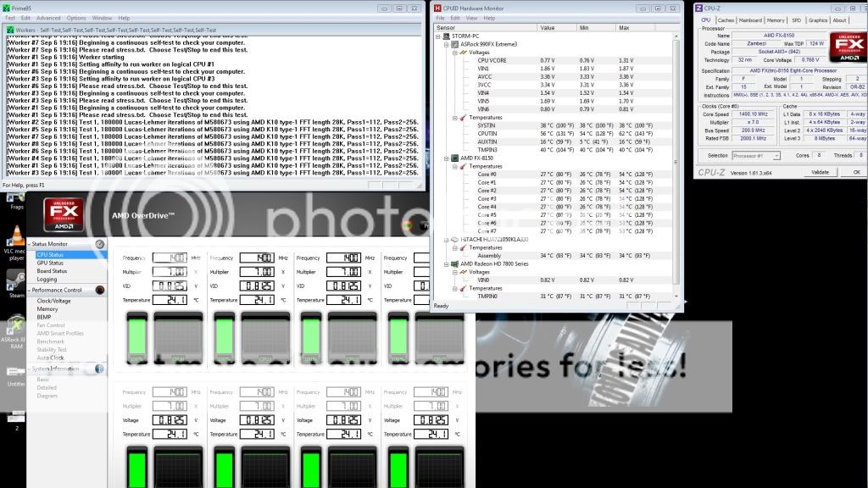868x488 pixels.
Task: Click the info icon beside System Information
Action: point(100,369)
